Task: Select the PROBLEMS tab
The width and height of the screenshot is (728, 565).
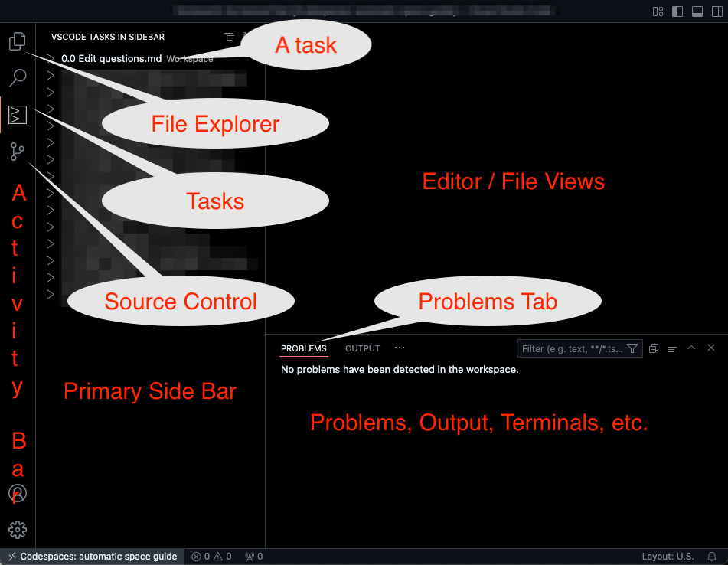Action: pyautogui.click(x=303, y=348)
